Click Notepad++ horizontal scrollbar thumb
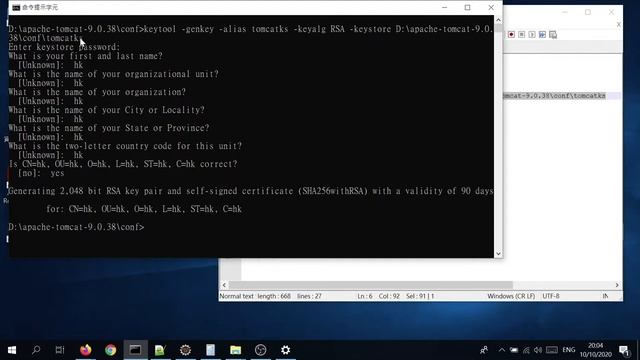 point(371,285)
